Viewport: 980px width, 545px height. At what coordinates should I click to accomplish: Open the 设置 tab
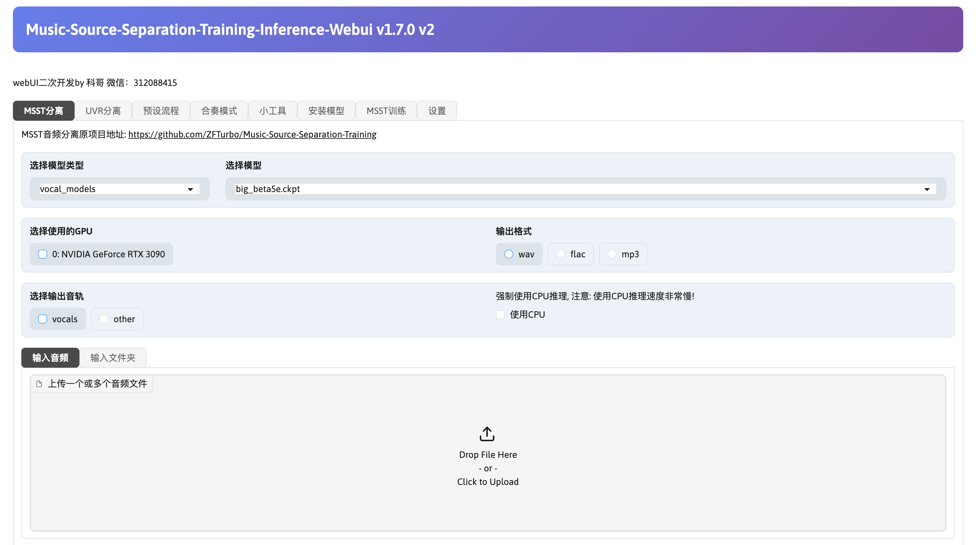[437, 111]
